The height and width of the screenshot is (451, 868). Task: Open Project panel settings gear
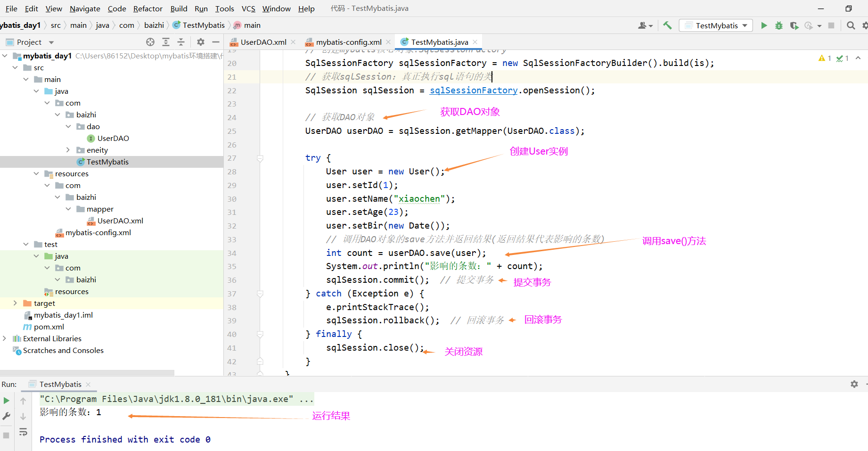(201, 42)
